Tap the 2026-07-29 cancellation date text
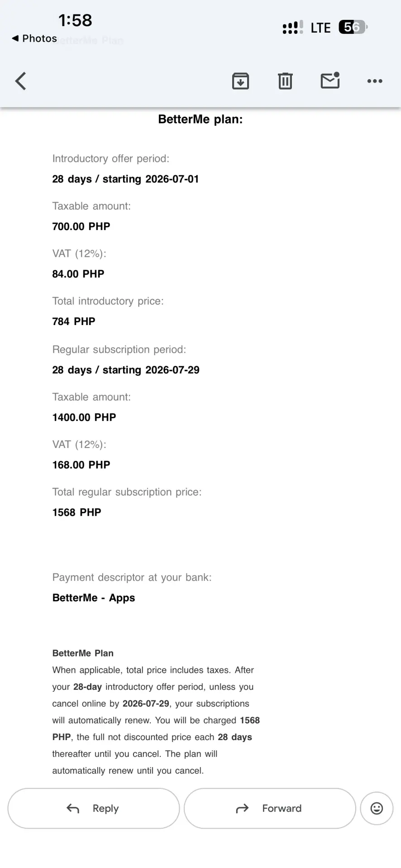 [x=146, y=703]
